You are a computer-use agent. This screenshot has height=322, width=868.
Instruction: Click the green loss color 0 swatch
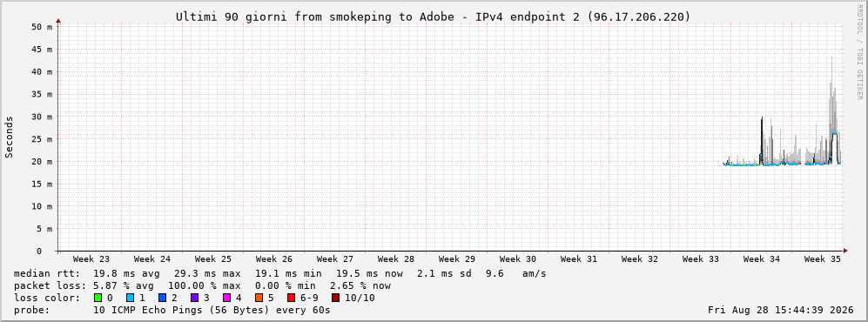pos(98,298)
